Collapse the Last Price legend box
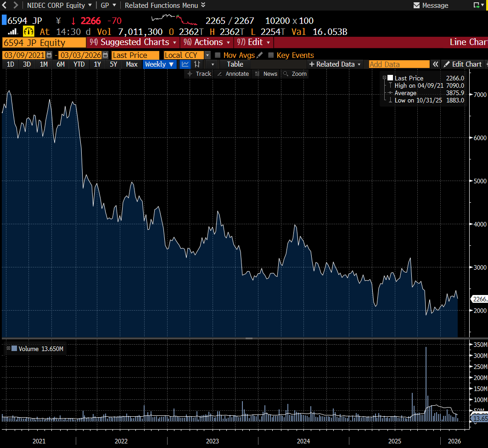 pos(384,78)
